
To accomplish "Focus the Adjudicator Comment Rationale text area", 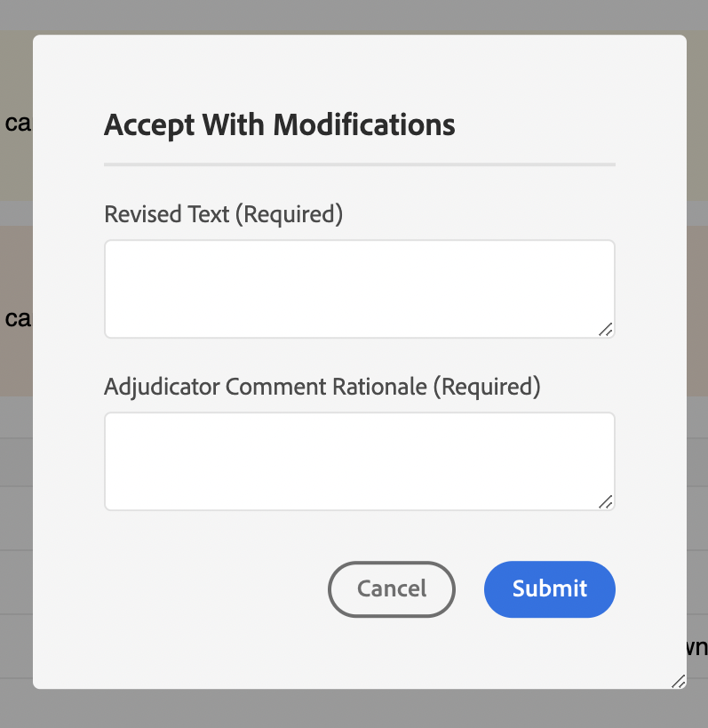I will [359, 460].
